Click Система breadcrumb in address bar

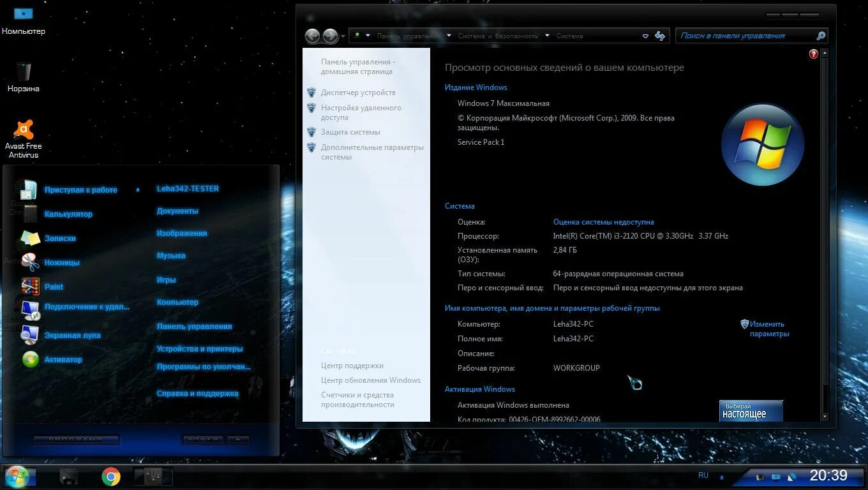click(569, 36)
